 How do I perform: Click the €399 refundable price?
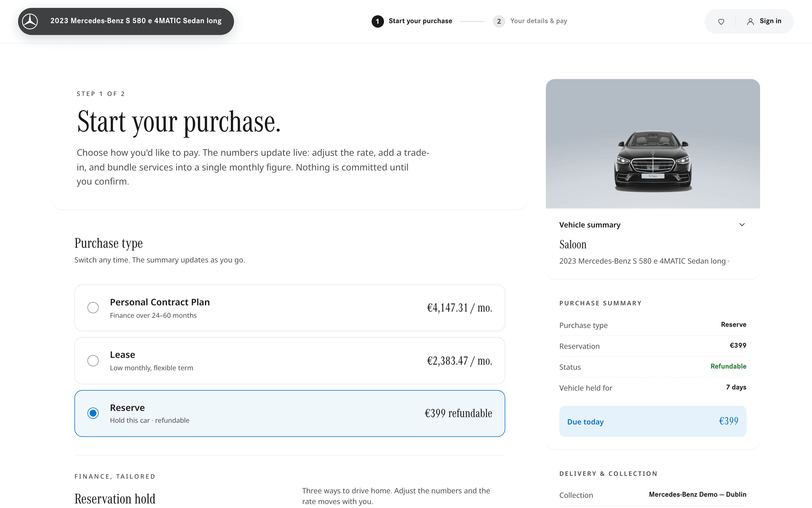(x=458, y=413)
